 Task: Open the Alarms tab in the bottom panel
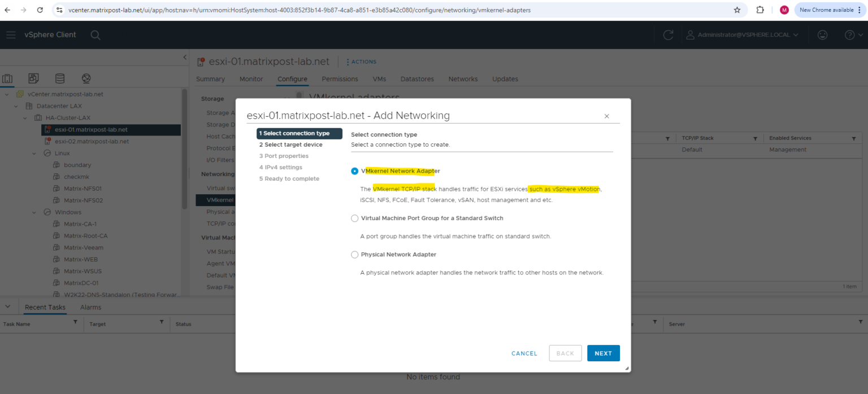[x=90, y=307]
